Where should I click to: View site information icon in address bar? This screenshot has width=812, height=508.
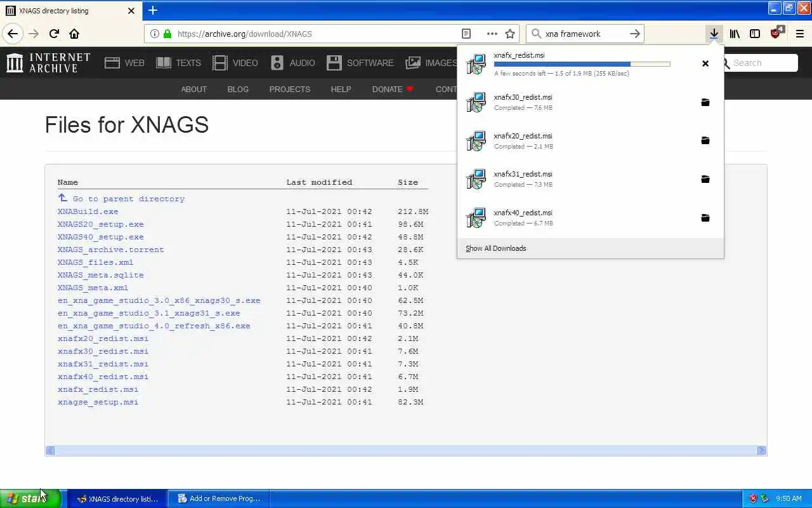(x=154, y=34)
